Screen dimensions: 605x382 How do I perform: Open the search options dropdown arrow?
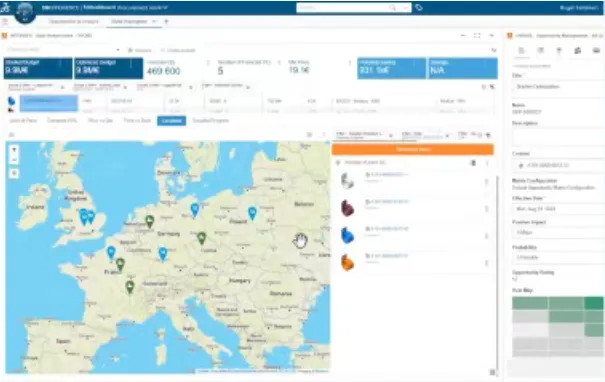tap(405, 7)
